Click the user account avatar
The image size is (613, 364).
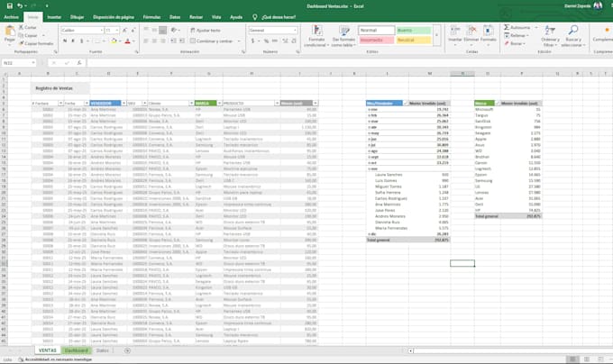pos(598,6)
